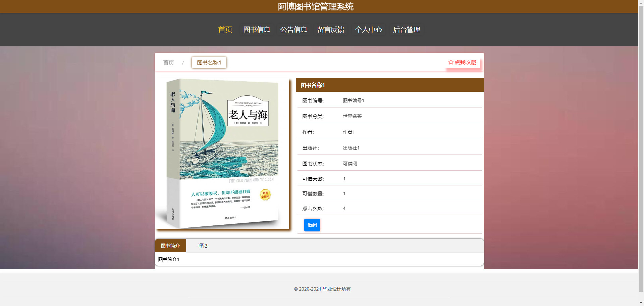Open the 个人中心 menu item
Viewport: 644px width, 306px height.
coord(369,30)
